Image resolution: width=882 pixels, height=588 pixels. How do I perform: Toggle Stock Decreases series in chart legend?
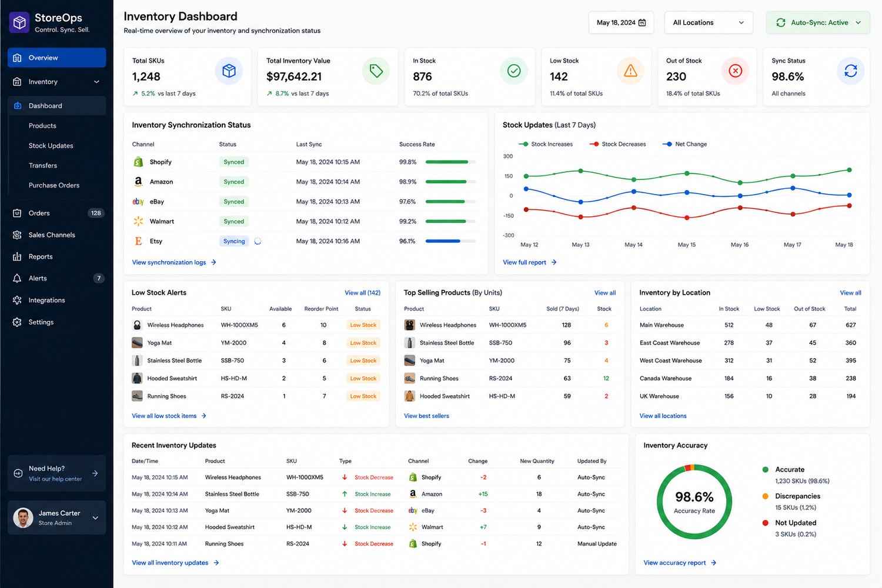pyautogui.click(x=617, y=144)
